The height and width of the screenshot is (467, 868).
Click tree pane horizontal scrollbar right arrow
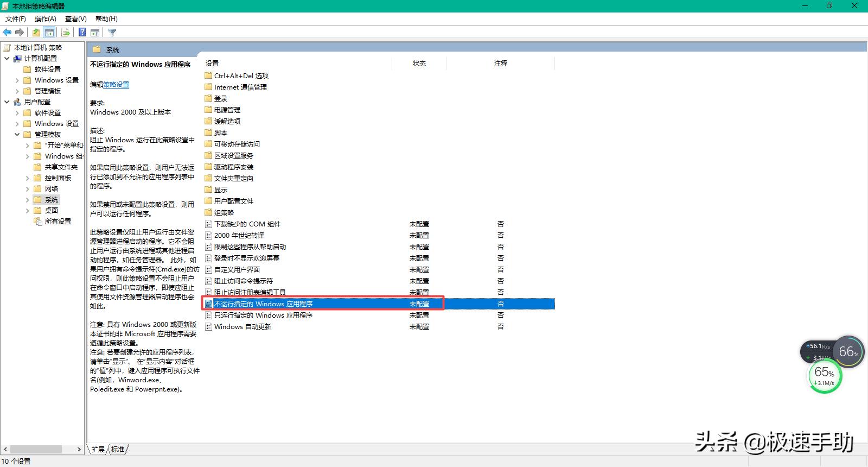coord(79,450)
